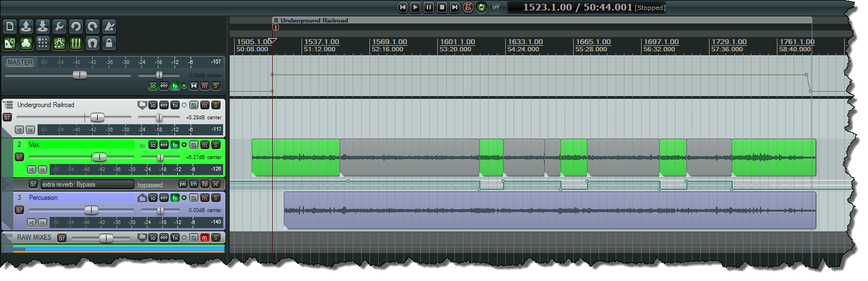Solo the Vox track

click(x=216, y=145)
